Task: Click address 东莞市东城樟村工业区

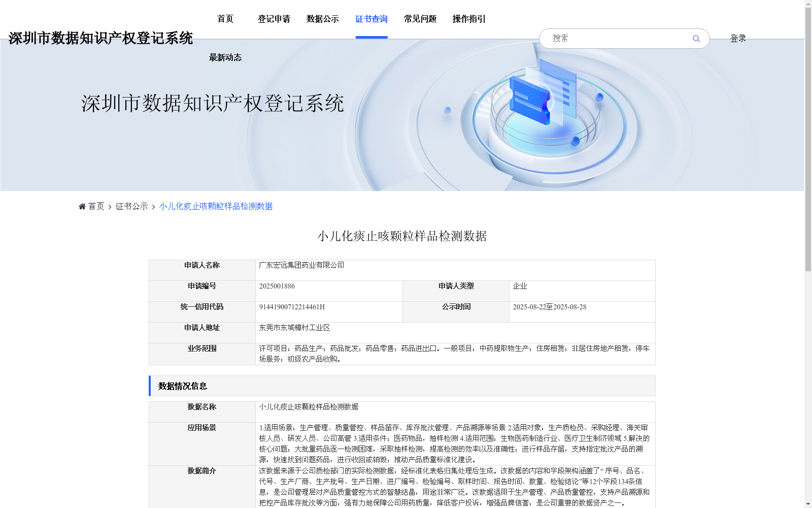Action: (294, 328)
